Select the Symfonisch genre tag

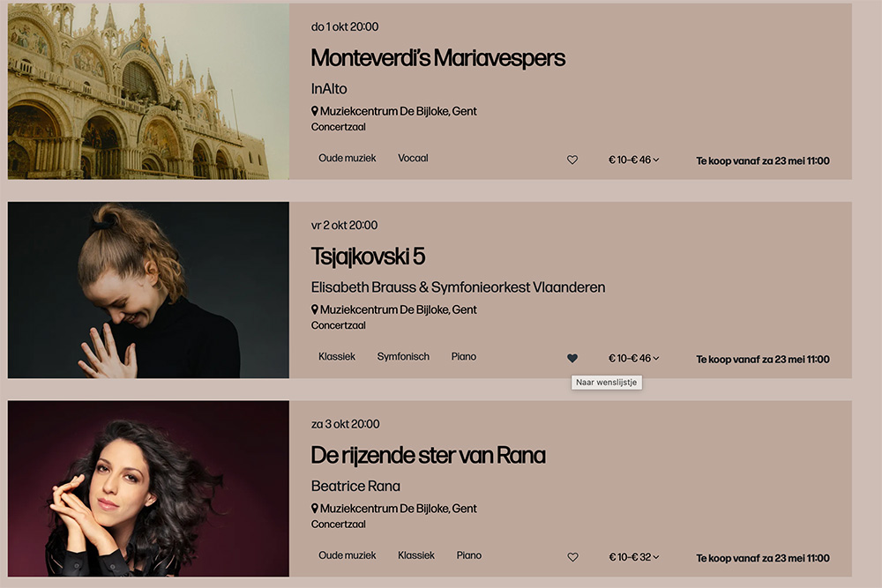(x=403, y=357)
